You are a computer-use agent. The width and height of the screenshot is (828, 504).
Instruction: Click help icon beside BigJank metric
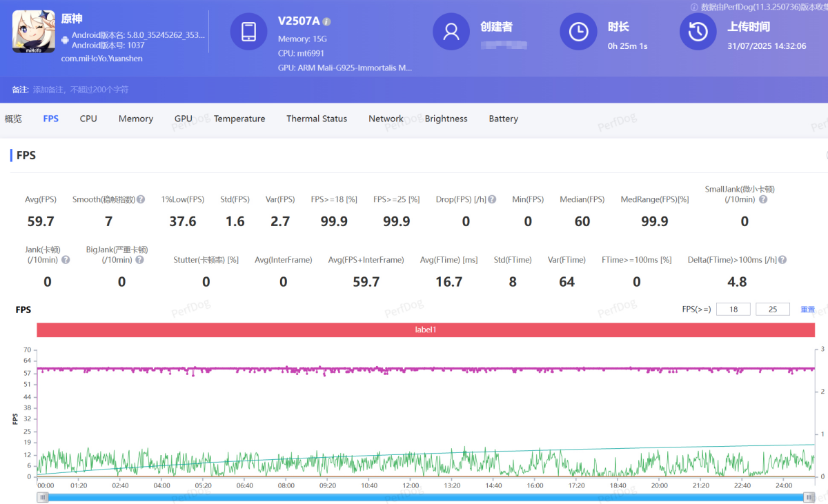139,260
